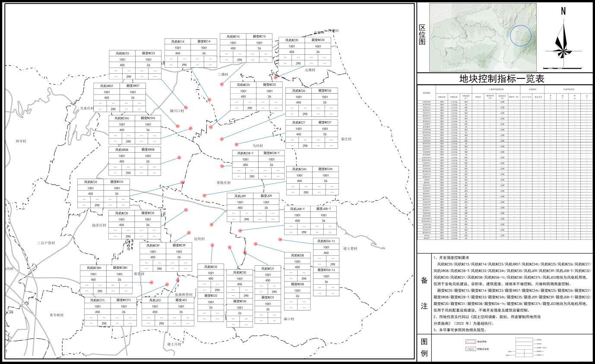The height and width of the screenshot is (364, 595).
Task: Click the 元墩村 village name
Action: [310, 69]
